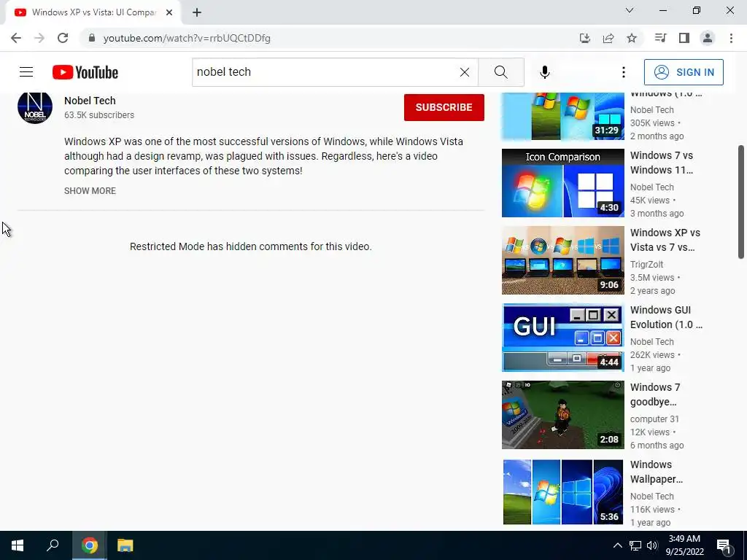Open Nobel Tech channel avatar

[35, 107]
